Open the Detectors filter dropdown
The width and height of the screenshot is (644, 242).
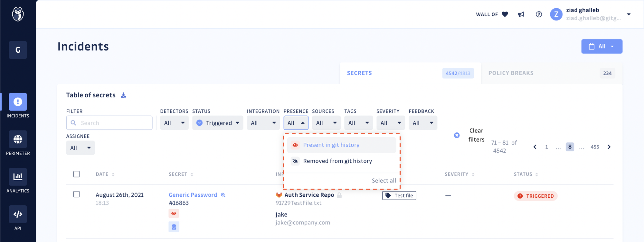[x=174, y=122]
